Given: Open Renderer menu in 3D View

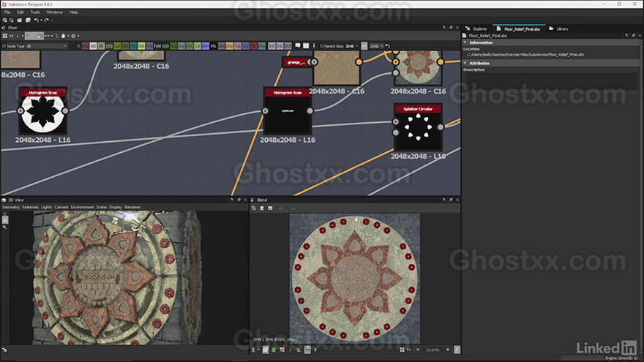Looking at the screenshot, I should 132,207.
